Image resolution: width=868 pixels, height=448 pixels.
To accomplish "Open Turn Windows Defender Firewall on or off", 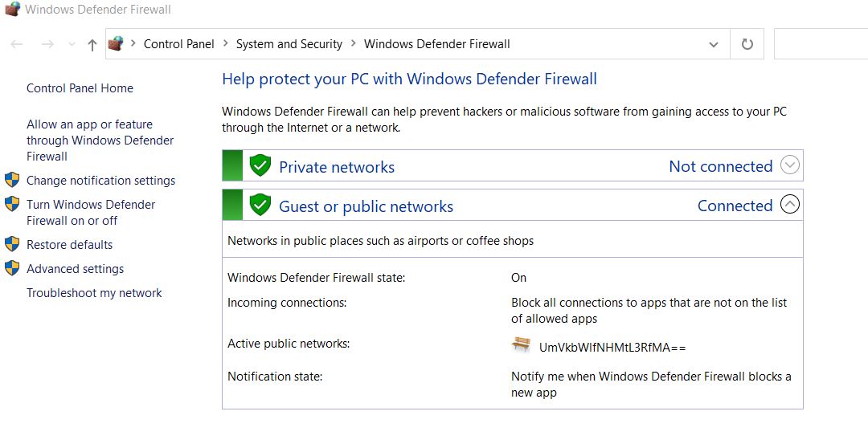I will coord(91,213).
